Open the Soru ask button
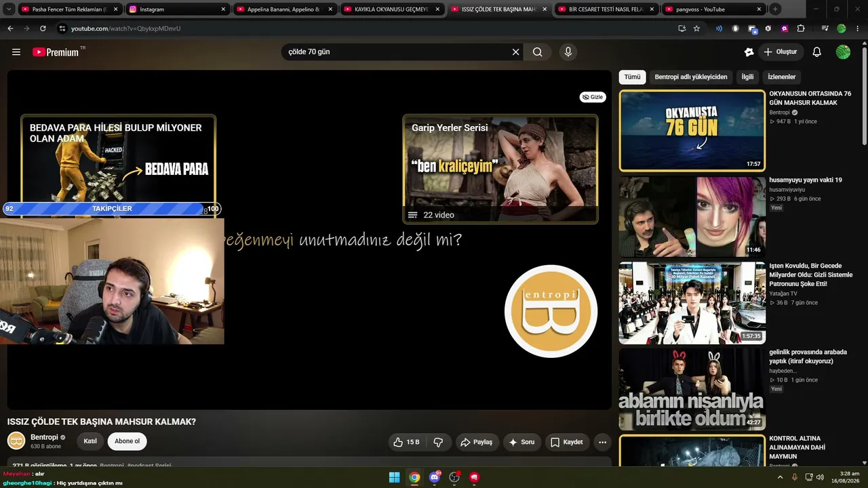868x488 pixels. pyautogui.click(x=521, y=442)
